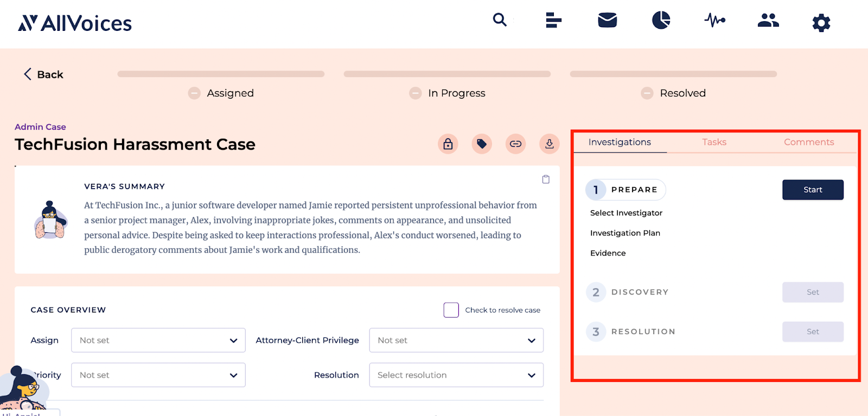Click the Set button for Resolution
The height and width of the screenshot is (416, 868).
point(813,332)
